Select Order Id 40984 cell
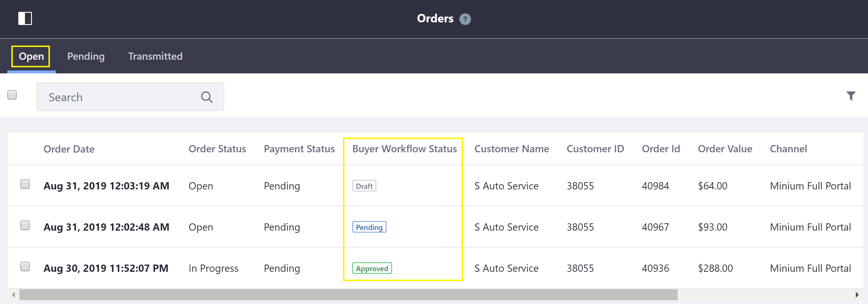 tap(655, 186)
